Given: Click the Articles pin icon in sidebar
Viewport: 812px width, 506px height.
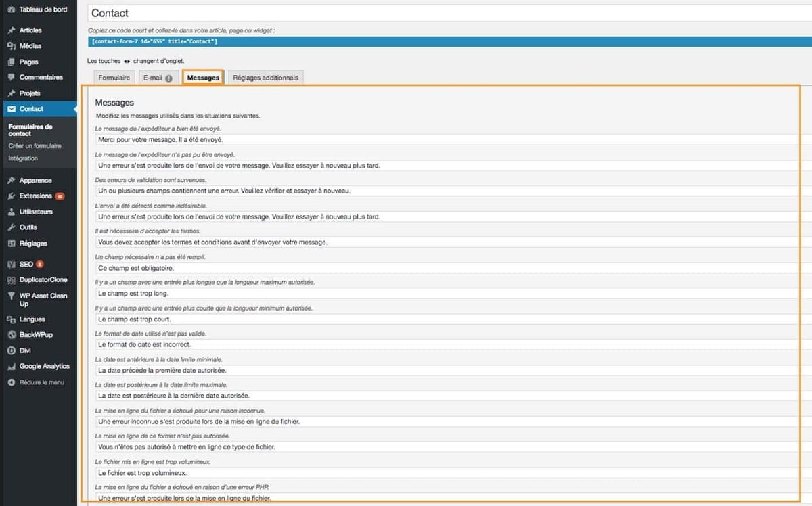Looking at the screenshot, I should [x=11, y=30].
